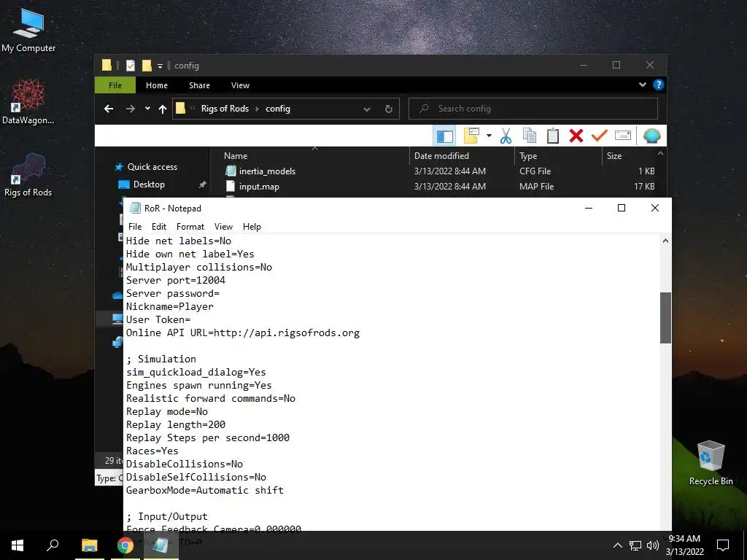Click the 'GearboxMode=Automatic shift' line
The width and height of the screenshot is (747, 560).
coord(205,491)
